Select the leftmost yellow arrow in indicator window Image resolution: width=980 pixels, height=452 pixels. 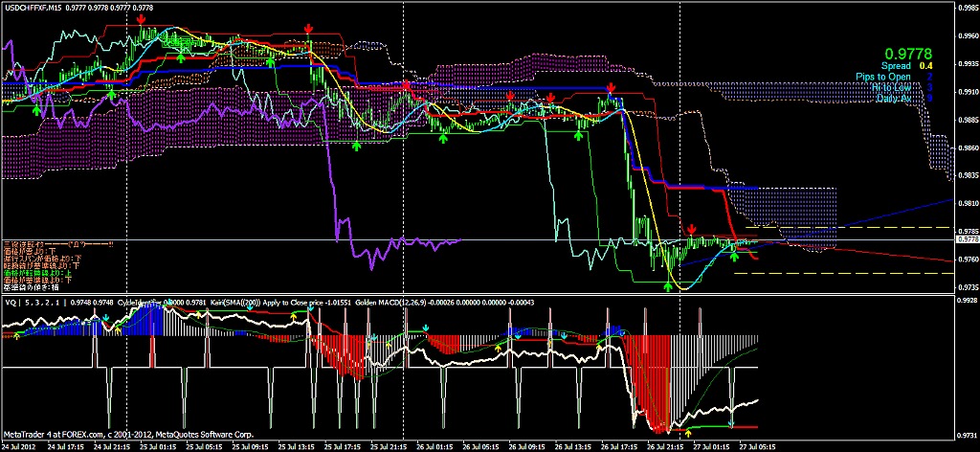click(x=17, y=337)
